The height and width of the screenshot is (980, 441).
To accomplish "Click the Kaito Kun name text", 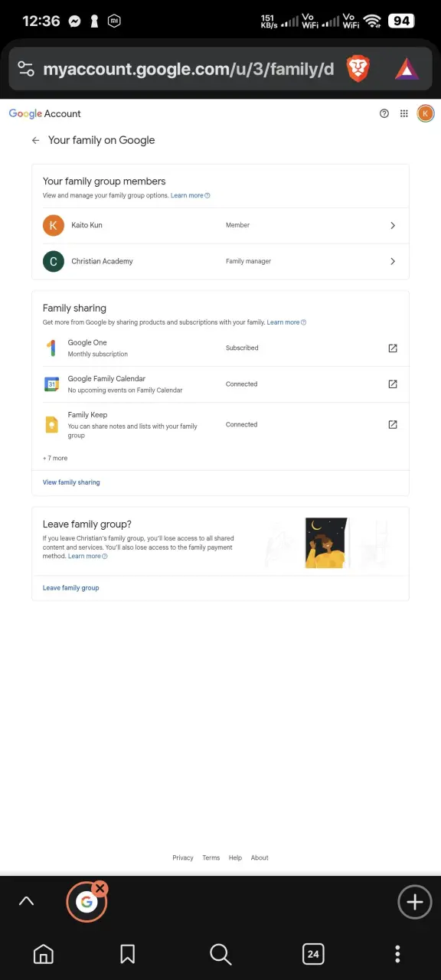I will [87, 225].
